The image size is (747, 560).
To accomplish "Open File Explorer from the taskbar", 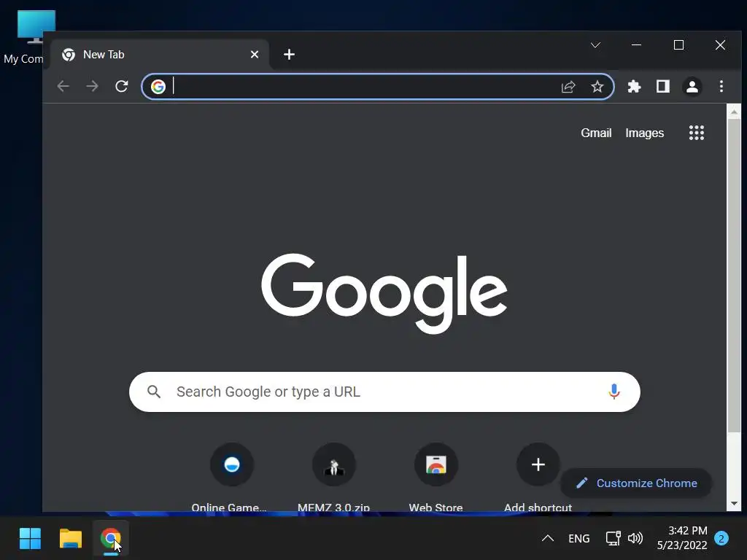I will coord(71,539).
